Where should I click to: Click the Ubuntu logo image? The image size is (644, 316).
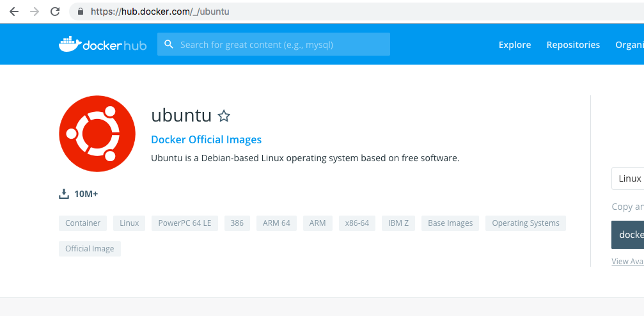tap(97, 133)
